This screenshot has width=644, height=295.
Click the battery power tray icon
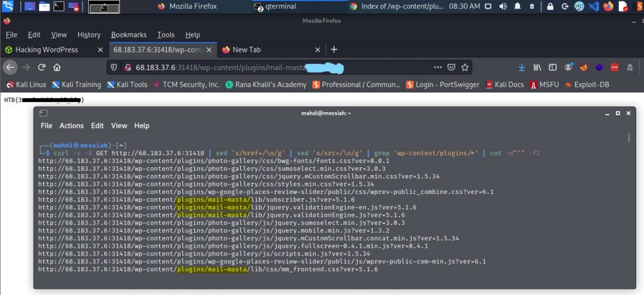[x=532, y=6]
